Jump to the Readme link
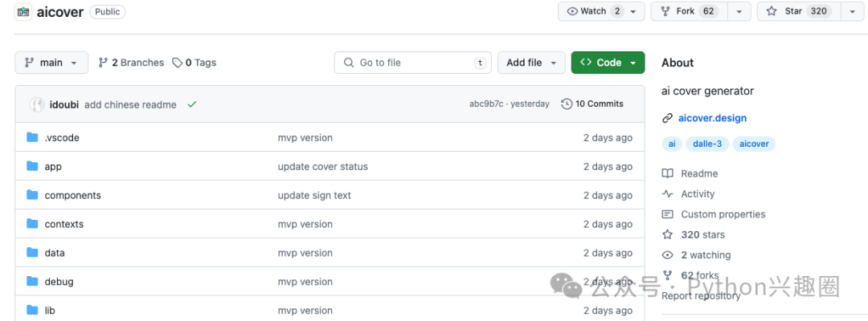Screen dimensions: 868x321 click(x=699, y=173)
